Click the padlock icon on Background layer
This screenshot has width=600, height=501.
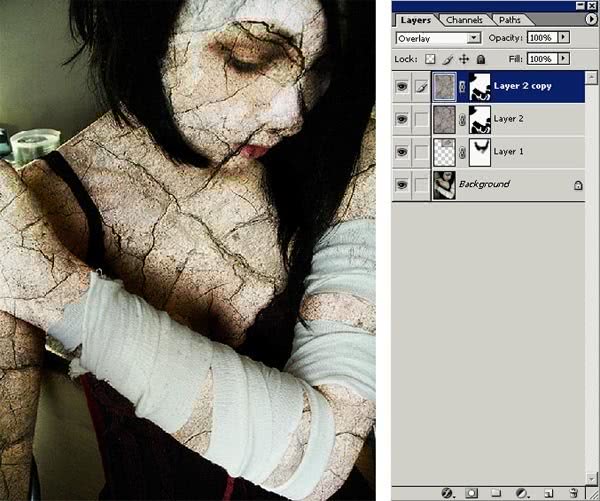(x=578, y=186)
